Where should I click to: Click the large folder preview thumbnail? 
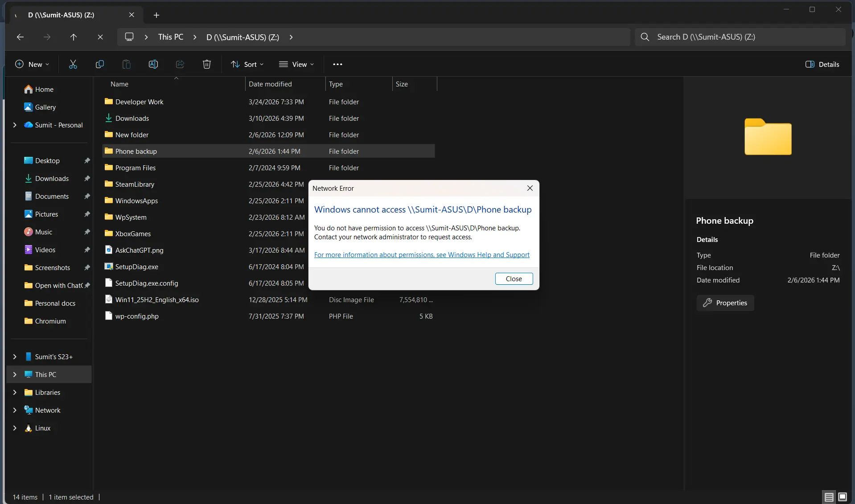pyautogui.click(x=768, y=137)
